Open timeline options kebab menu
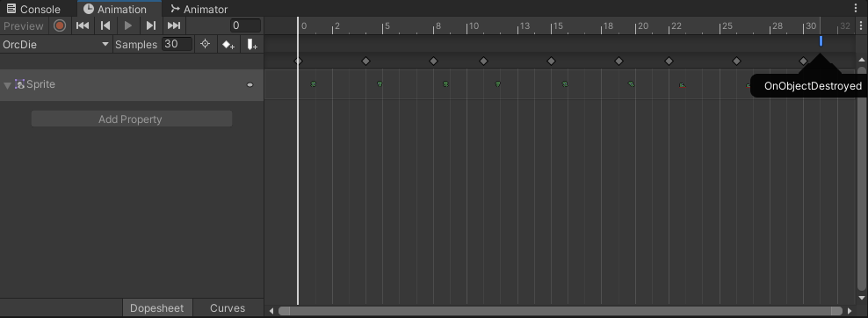 860,25
